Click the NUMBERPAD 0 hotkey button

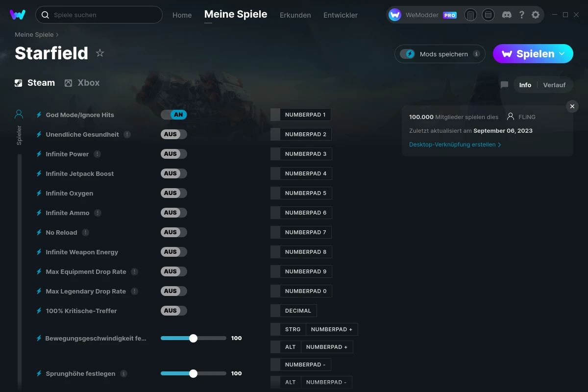tap(306, 291)
